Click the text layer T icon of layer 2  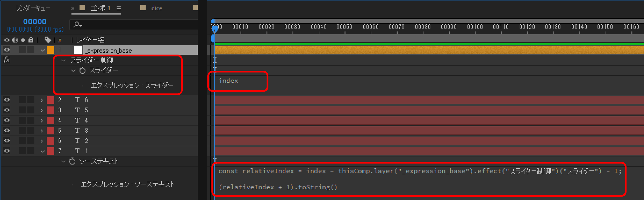tap(77, 100)
